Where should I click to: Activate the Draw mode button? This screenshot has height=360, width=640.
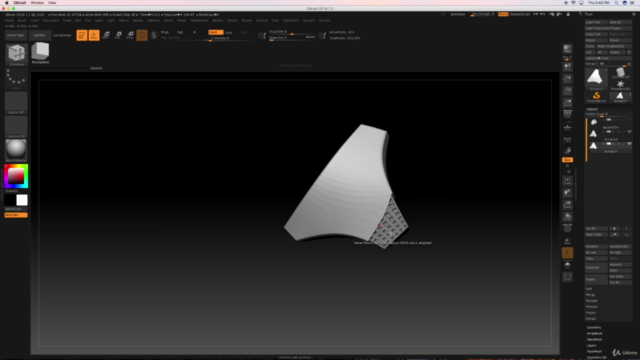click(94, 35)
